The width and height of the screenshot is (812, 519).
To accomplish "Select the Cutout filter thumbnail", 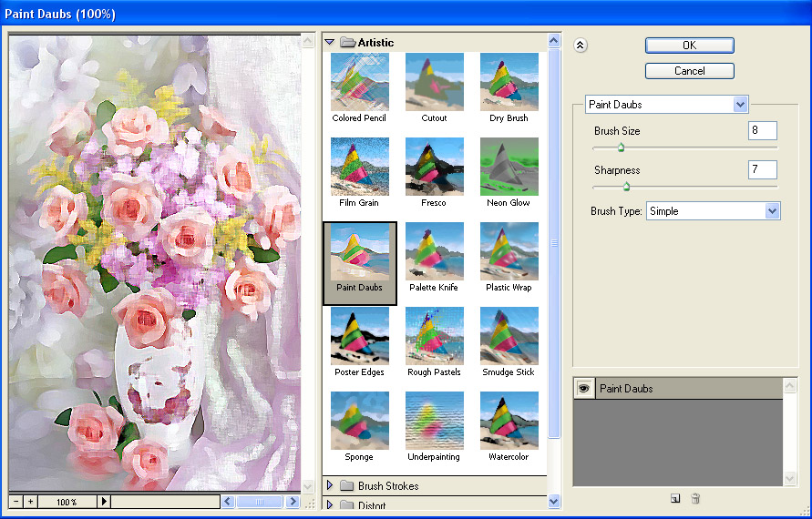I will (434, 82).
